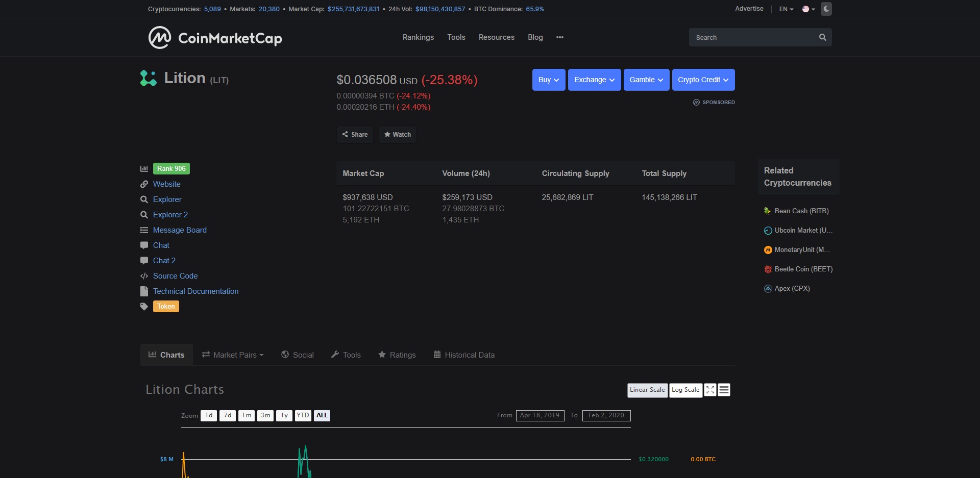Viewport: 980px width, 478px height.
Task: Switch to the Charts tab
Action: (x=166, y=355)
